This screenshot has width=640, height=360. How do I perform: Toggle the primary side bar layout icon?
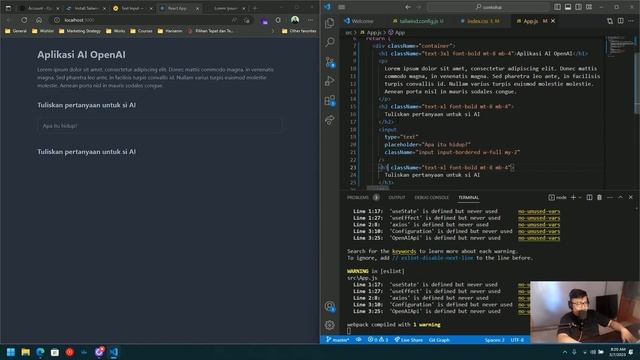557,7
